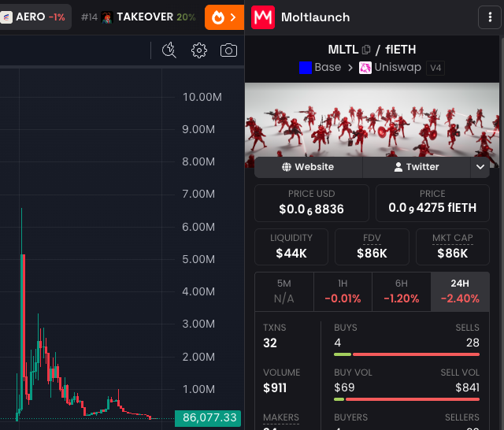The width and height of the screenshot is (504, 430).
Task: Click the #14 TAKEOVER 20% trending item
Action: coord(139,17)
